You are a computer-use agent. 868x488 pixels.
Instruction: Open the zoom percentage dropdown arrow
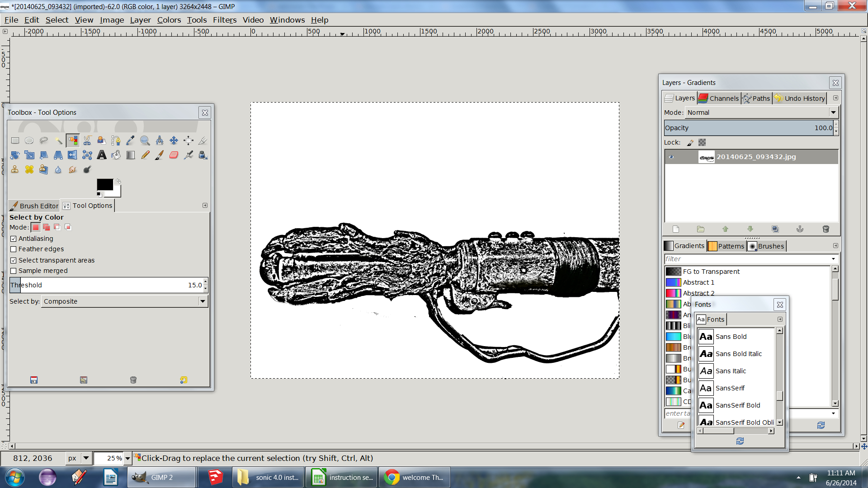pyautogui.click(x=127, y=458)
